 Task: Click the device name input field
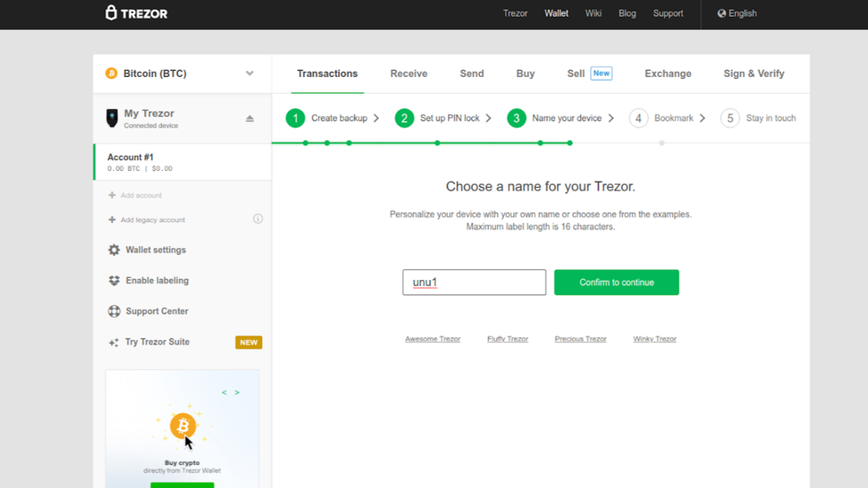(x=474, y=283)
